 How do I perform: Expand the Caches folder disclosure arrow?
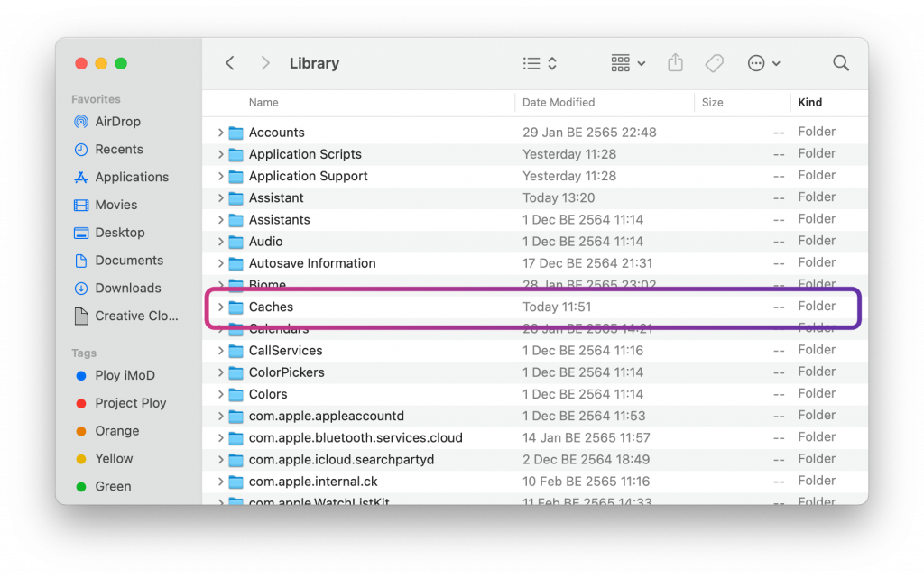pyautogui.click(x=220, y=307)
